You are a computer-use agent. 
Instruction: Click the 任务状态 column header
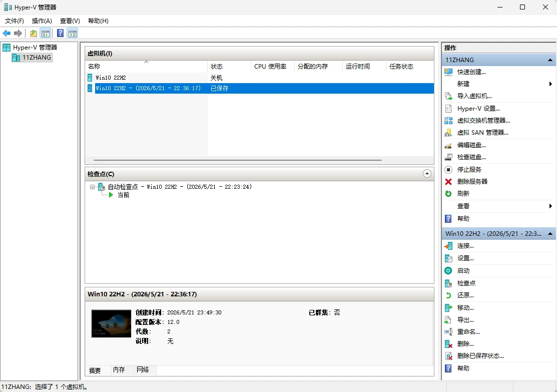tap(410, 67)
